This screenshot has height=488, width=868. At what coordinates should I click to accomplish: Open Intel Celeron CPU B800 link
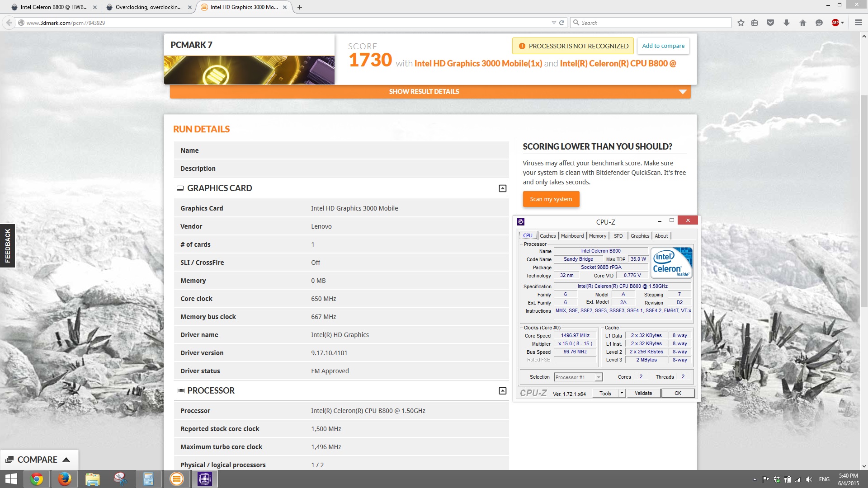[618, 64]
